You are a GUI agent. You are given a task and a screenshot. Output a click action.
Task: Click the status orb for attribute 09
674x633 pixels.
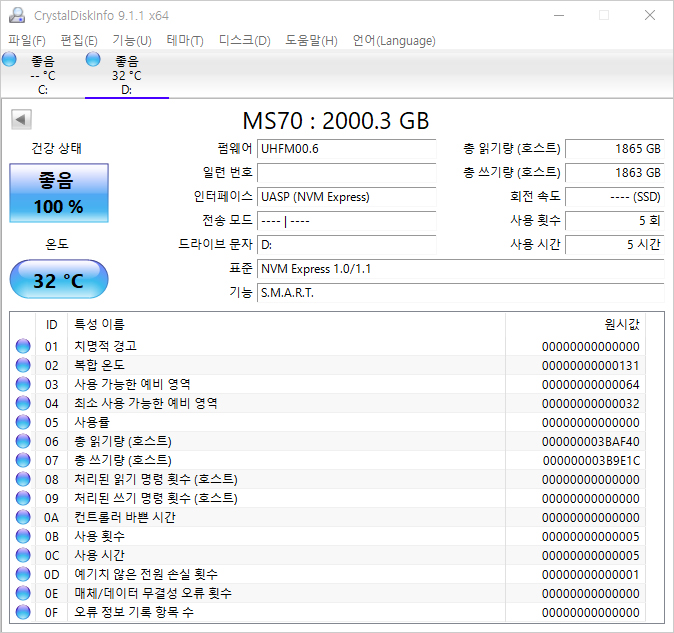(x=23, y=498)
